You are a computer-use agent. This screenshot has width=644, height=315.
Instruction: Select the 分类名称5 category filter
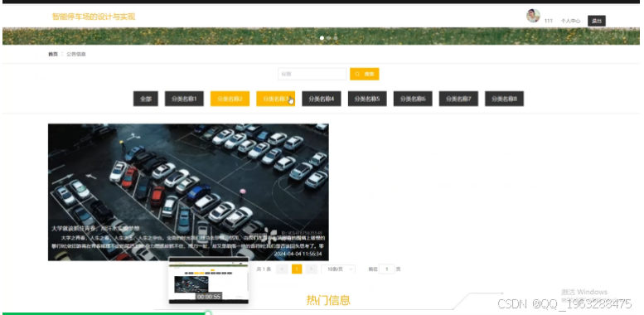point(367,99)
